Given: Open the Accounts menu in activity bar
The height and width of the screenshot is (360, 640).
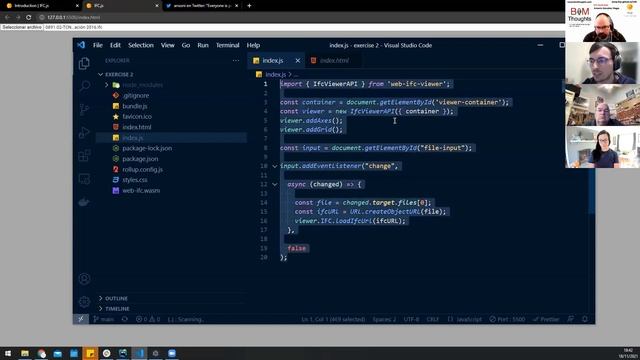Looking at the screenshot, I should (84, 279).
